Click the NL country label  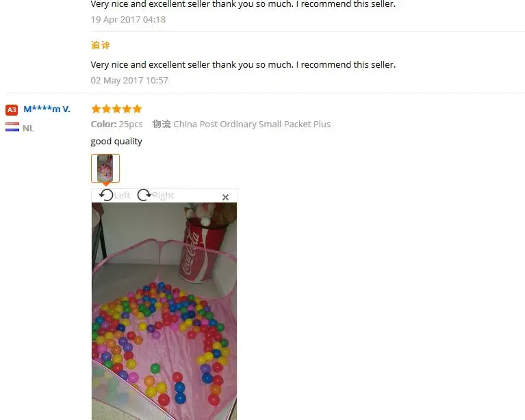click(x=29, y=128)
